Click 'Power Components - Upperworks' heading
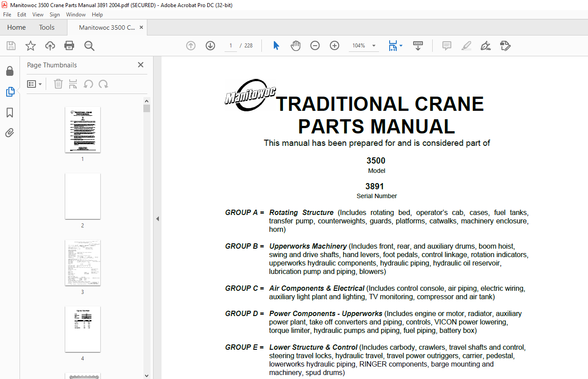This screenshot has width=588, height=379. coord(326,314)
